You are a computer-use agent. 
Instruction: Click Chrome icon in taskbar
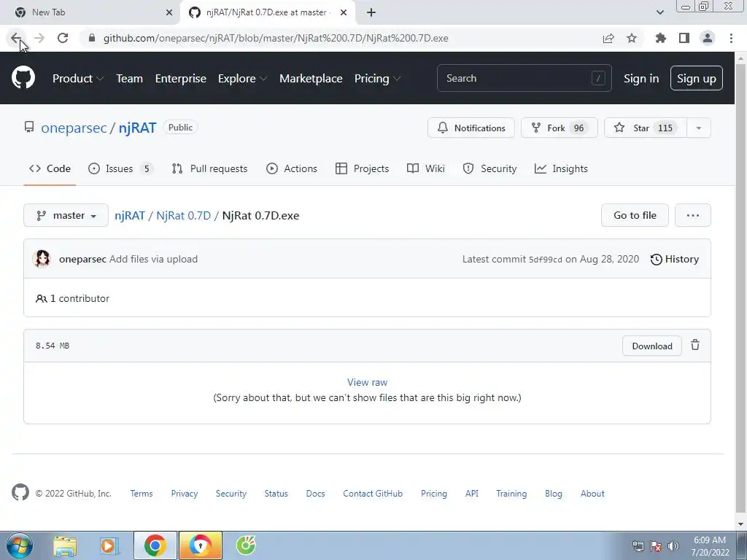tap(155, 545)
